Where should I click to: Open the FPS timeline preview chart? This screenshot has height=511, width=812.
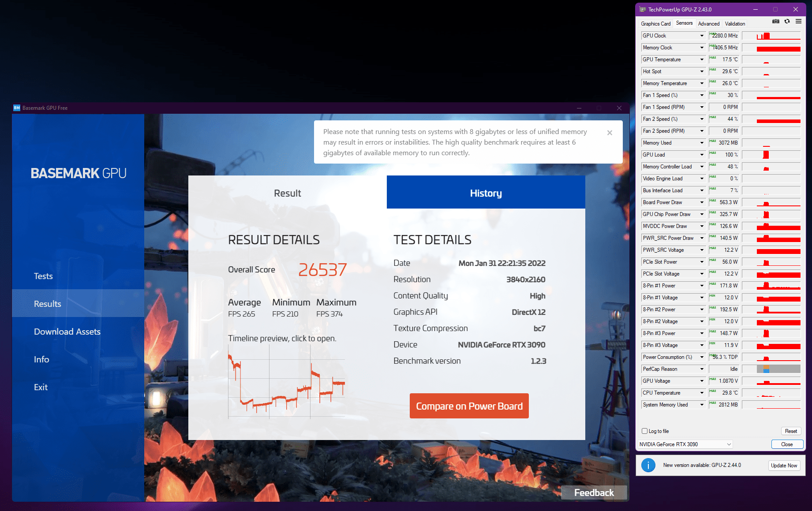[287, 381]
